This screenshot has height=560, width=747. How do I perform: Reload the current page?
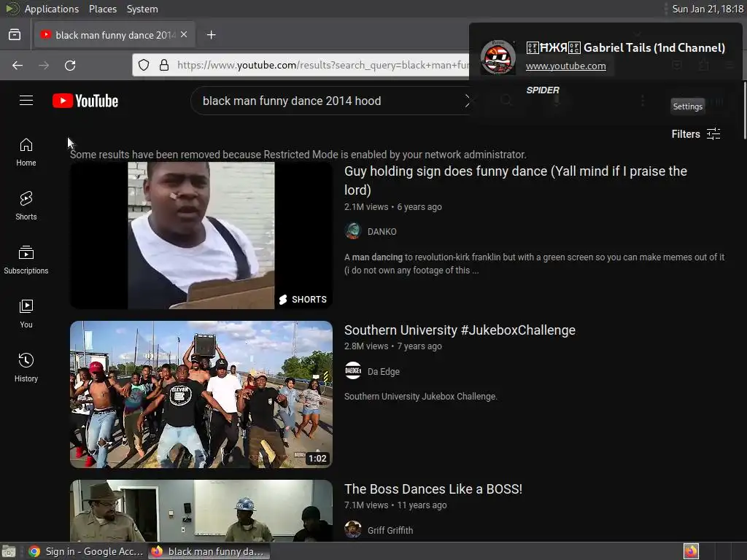point(70,65)
